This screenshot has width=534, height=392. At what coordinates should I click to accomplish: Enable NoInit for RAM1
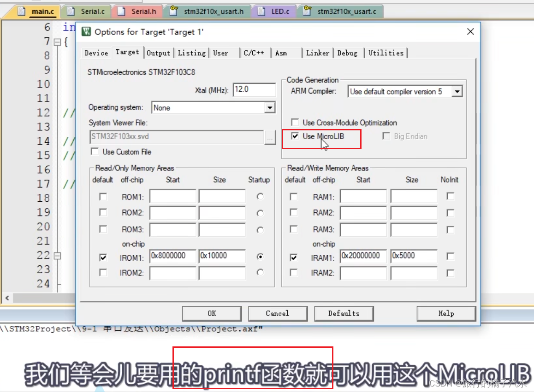450,196
